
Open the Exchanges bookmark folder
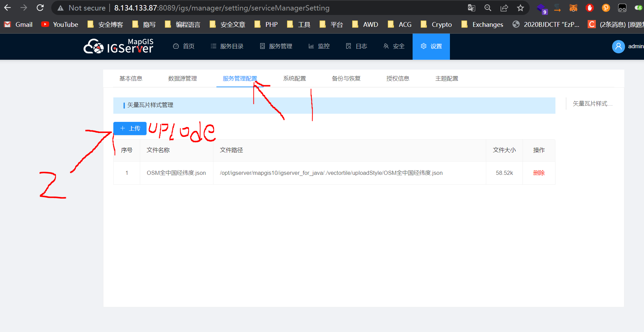(x=482, y=24)
